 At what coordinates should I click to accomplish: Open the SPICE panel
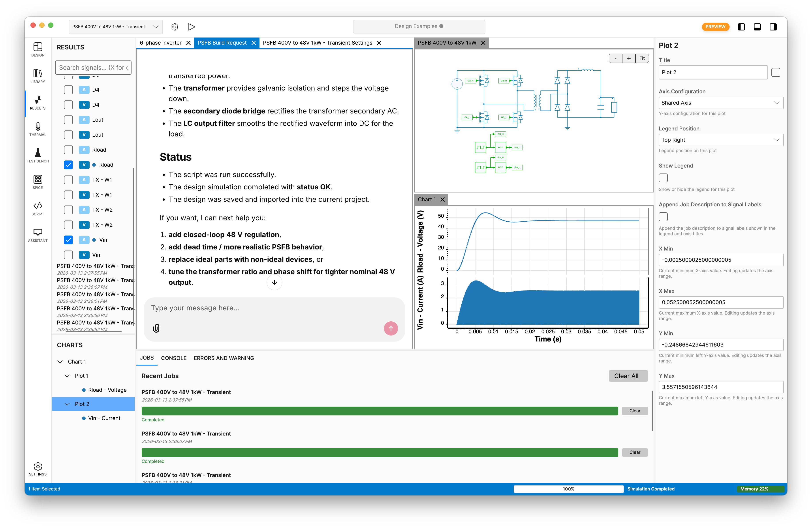38,182
